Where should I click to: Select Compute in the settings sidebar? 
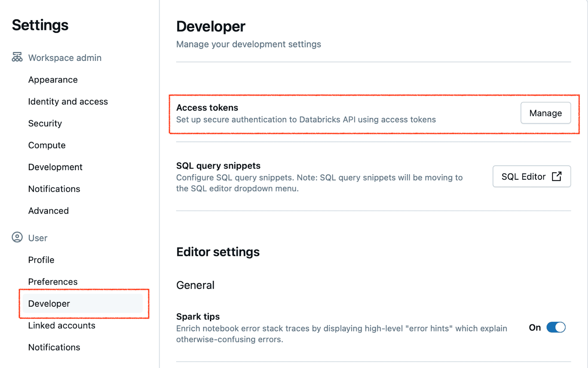(x=47, y=145)
